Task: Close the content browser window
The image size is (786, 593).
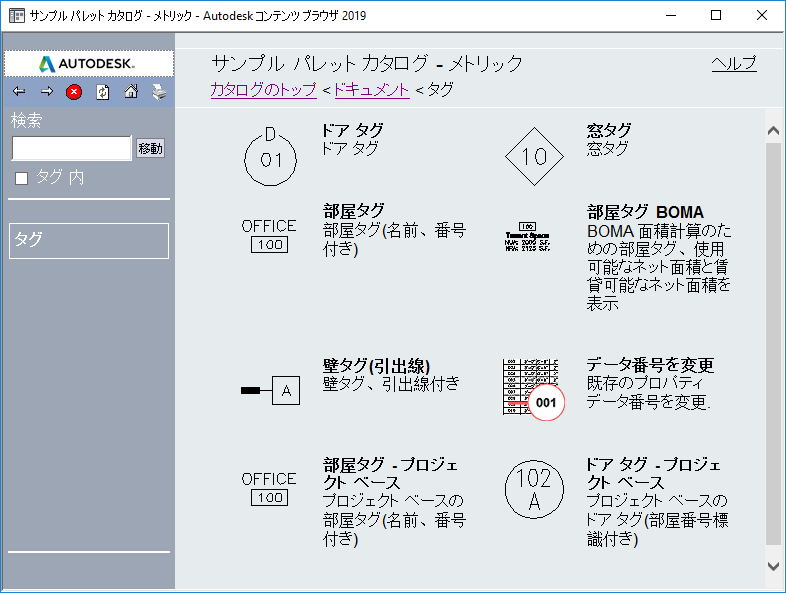Action: pos(762,16)
